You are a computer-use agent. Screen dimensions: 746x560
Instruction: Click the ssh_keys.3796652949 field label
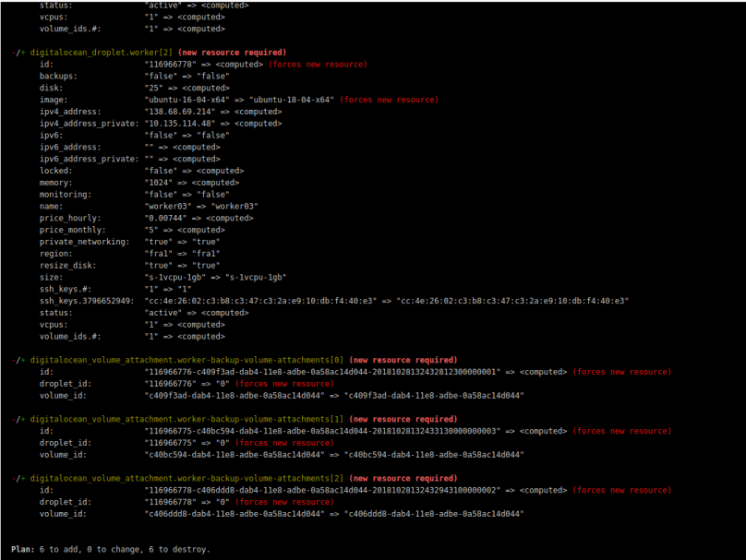pyautogui.click(x=86, y=301)
